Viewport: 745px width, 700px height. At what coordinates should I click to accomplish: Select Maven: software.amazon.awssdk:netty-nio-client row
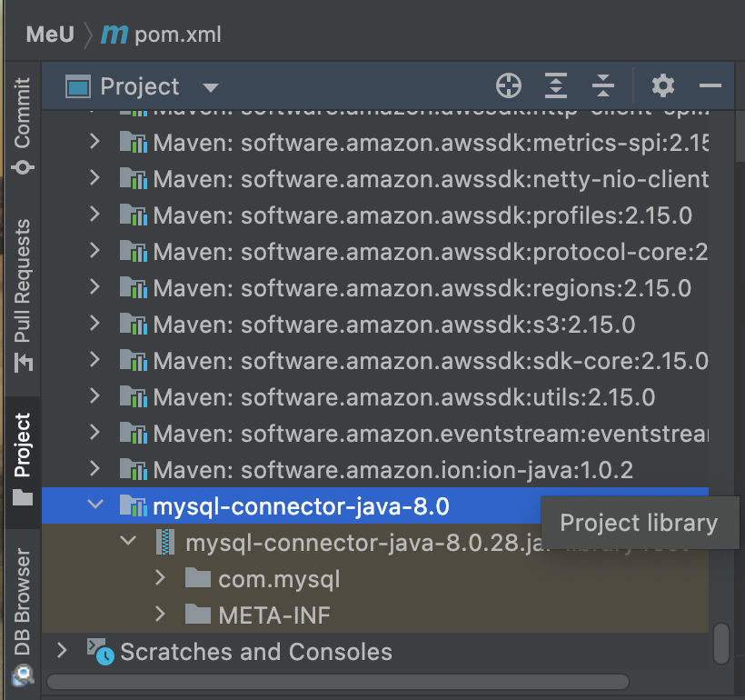click(x=375, y=179)
